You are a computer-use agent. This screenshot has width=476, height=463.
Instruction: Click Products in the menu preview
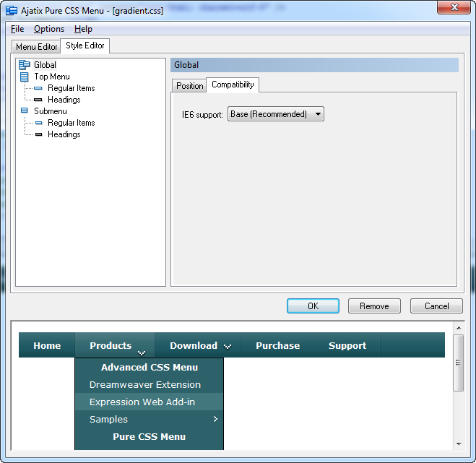pyautogui.click(x=115, y=345)
